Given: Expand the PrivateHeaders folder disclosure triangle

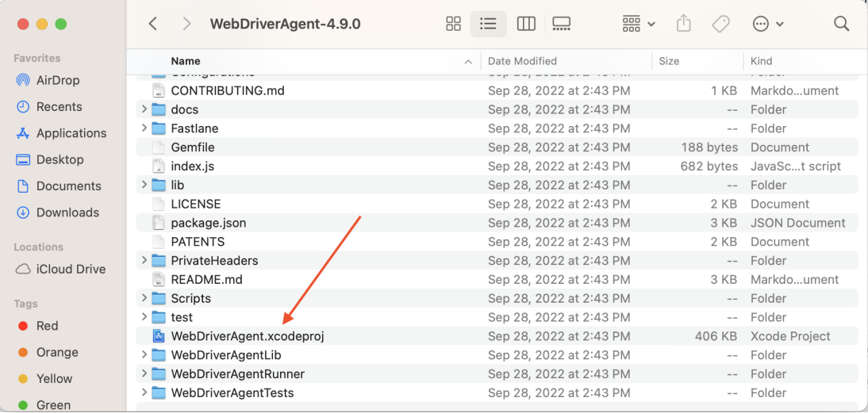Looking at the screenshot, I should coord(144,261).
